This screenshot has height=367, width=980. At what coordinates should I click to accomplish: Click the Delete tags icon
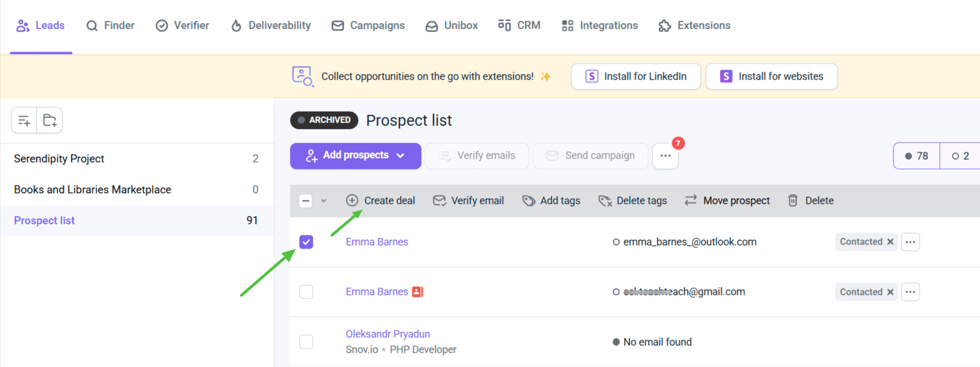(605, 200)
